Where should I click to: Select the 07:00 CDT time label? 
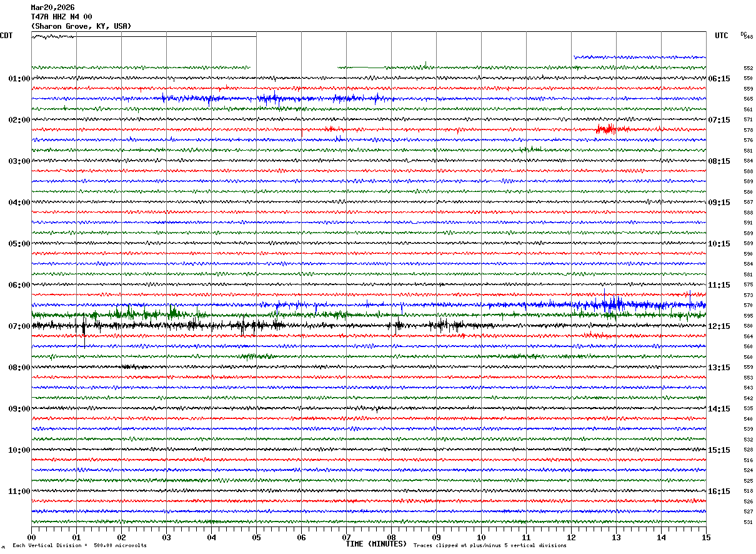pos(19,326)
